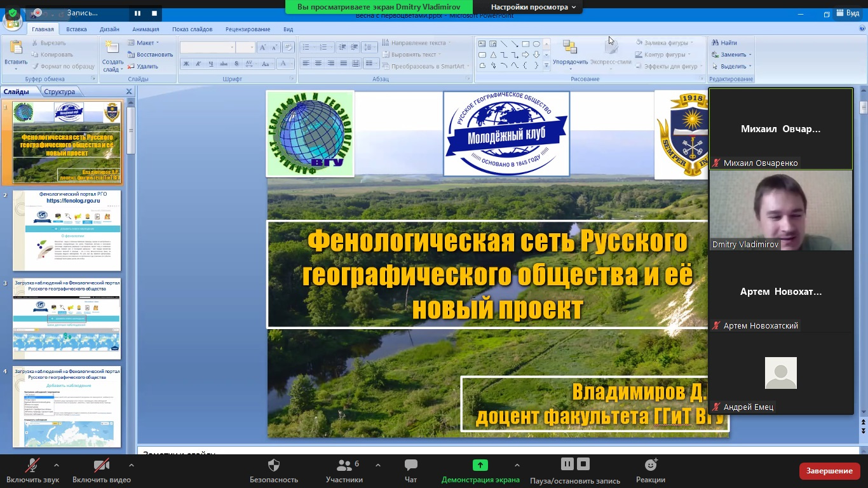The width and height of the screenshot is (868, 488).
Task: Click the red Завершение button
Action: click(x=829, y=471)
